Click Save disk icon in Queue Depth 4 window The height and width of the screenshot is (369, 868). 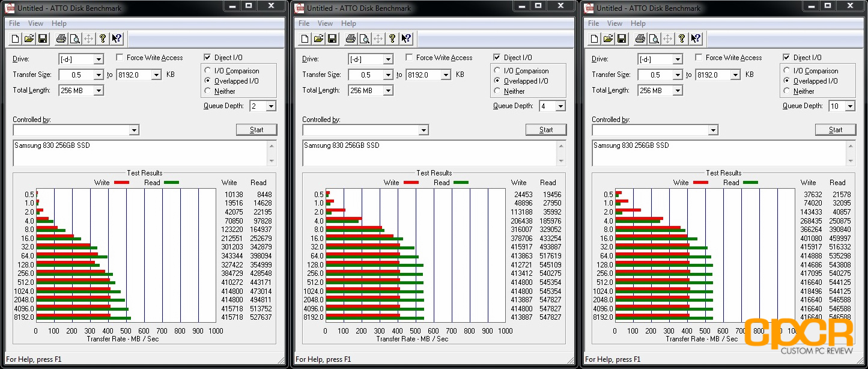pyautogui.click(x=332, y=39)
